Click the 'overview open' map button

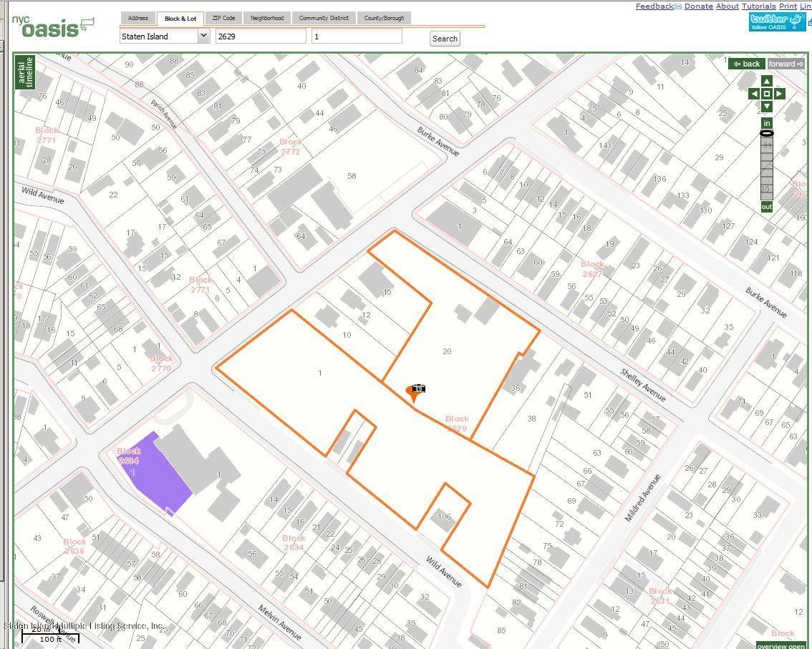(780, 645)
